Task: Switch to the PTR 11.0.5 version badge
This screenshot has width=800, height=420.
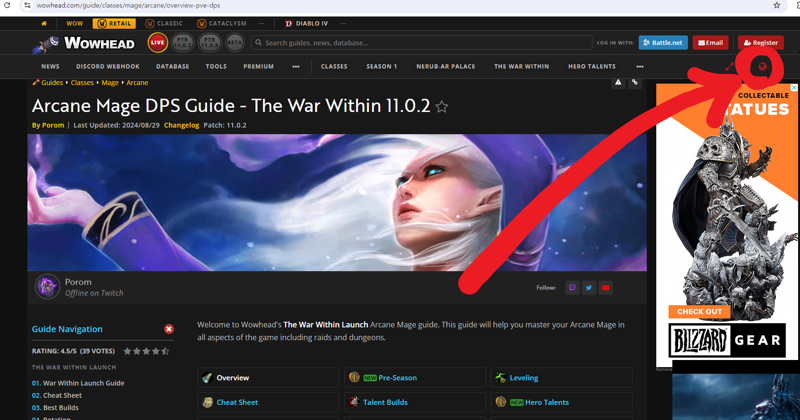Action: tap(210, 43)
